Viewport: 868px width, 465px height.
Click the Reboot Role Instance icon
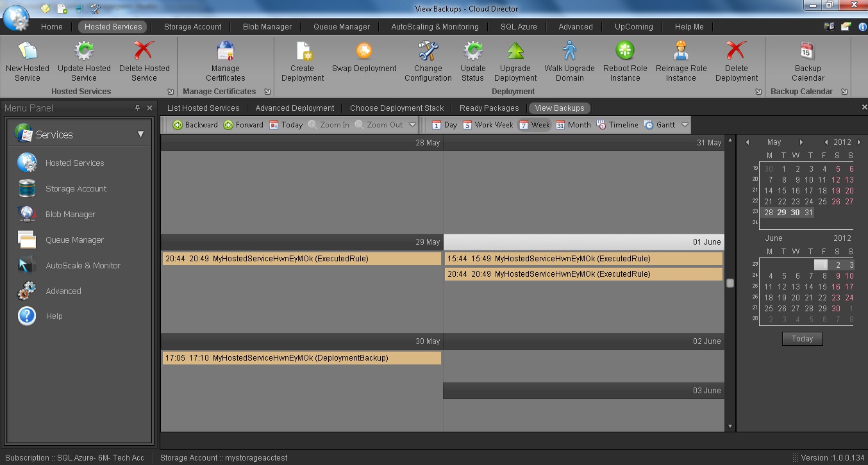click(625, 51)
